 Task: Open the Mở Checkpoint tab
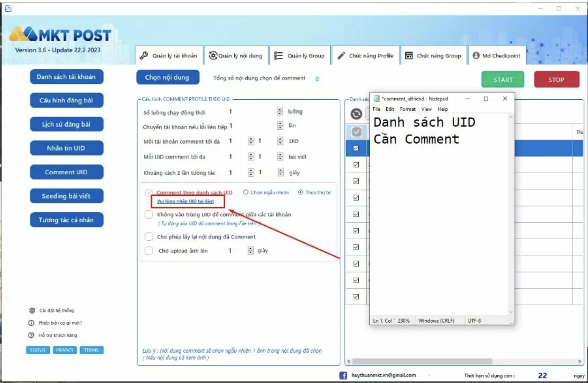coord(497,56)
